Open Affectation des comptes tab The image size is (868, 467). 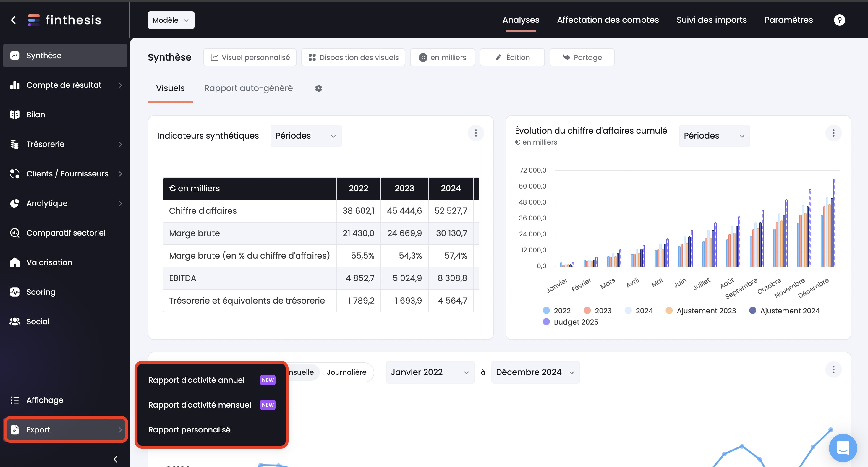608,20
